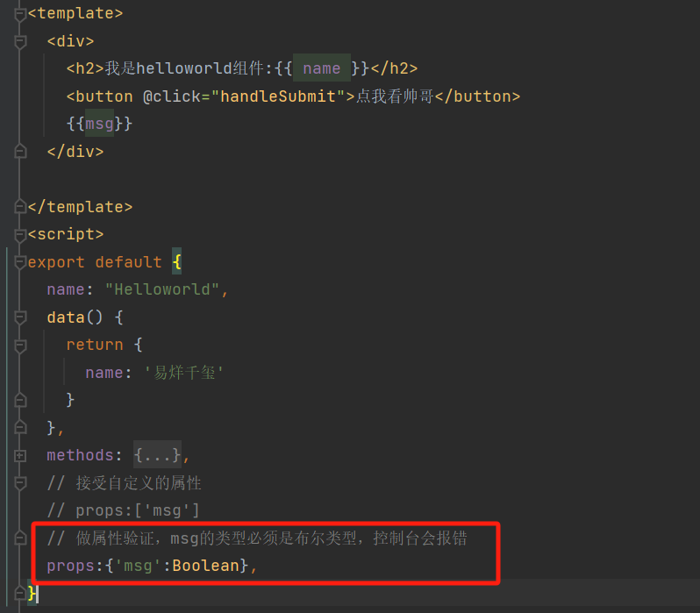Click the opening <h2> tag
Viewport: 700px width, 613px height.
tap(85, 68)
